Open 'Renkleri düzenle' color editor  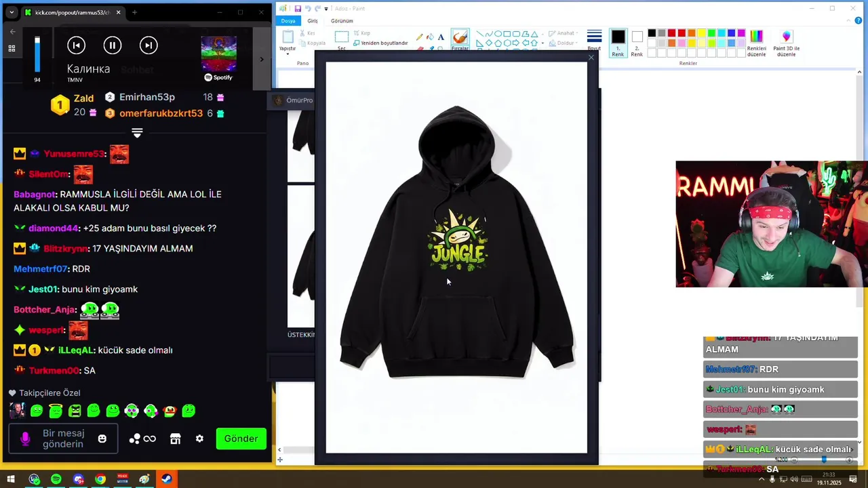pyautogui.click(x=756, y=42)
